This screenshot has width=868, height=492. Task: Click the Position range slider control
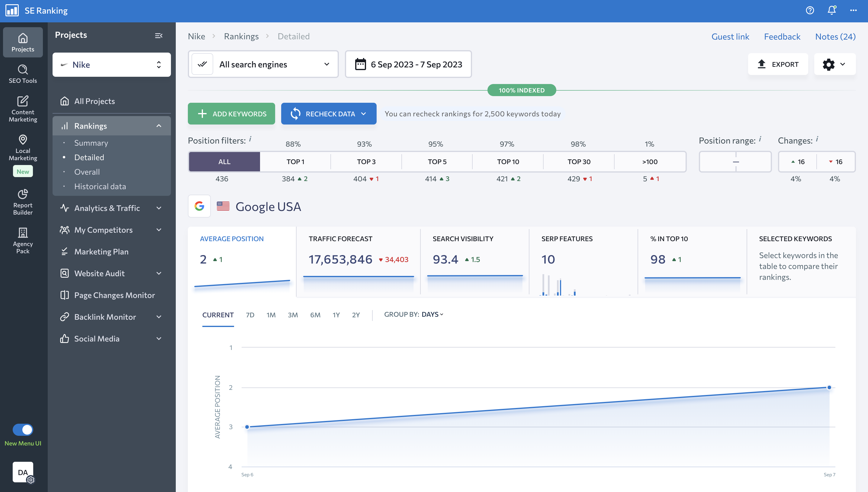point(735,161)
